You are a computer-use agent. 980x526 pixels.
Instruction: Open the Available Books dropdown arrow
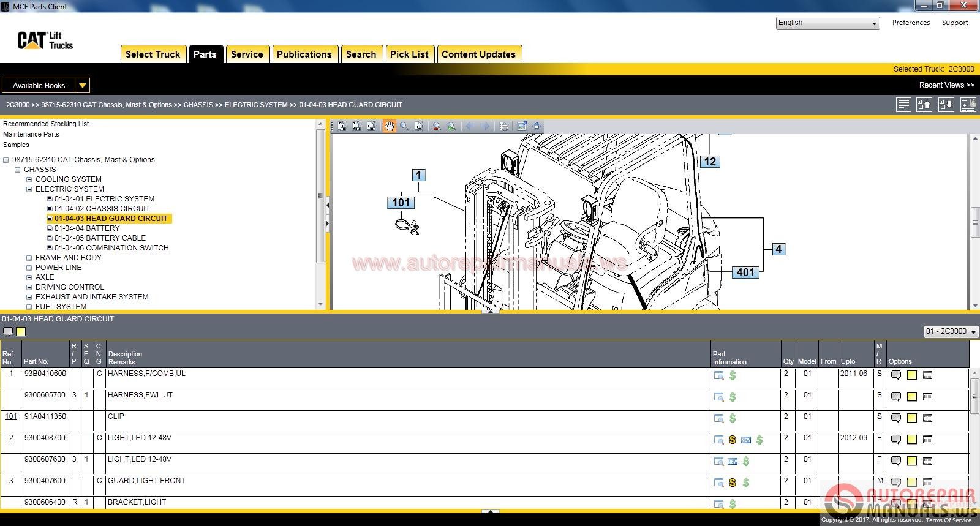[x=82, y=86]
